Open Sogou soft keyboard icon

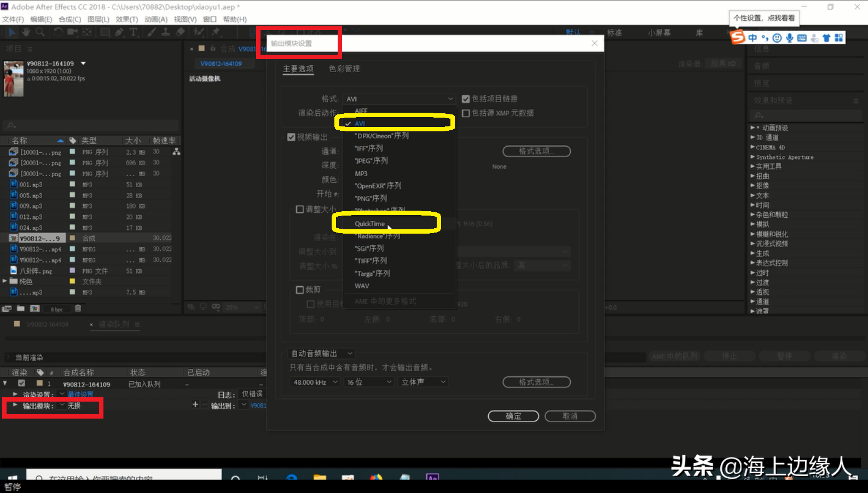pos(802,38)
